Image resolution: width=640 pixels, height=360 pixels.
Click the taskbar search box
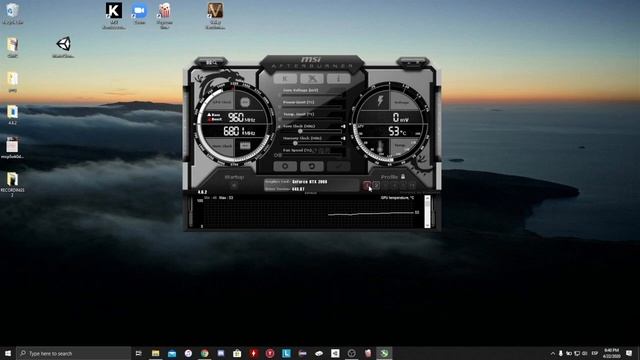point(73,353)
